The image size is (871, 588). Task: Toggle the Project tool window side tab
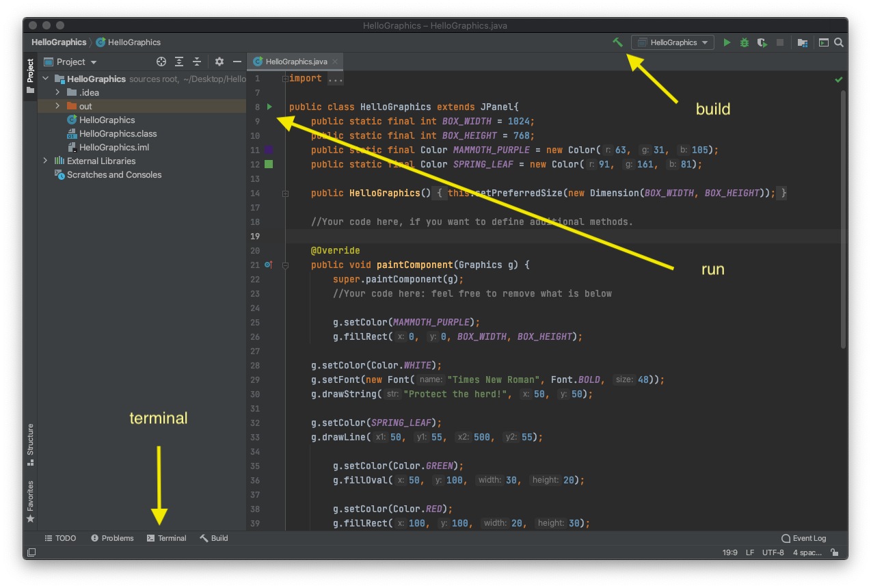pos(30,77)
